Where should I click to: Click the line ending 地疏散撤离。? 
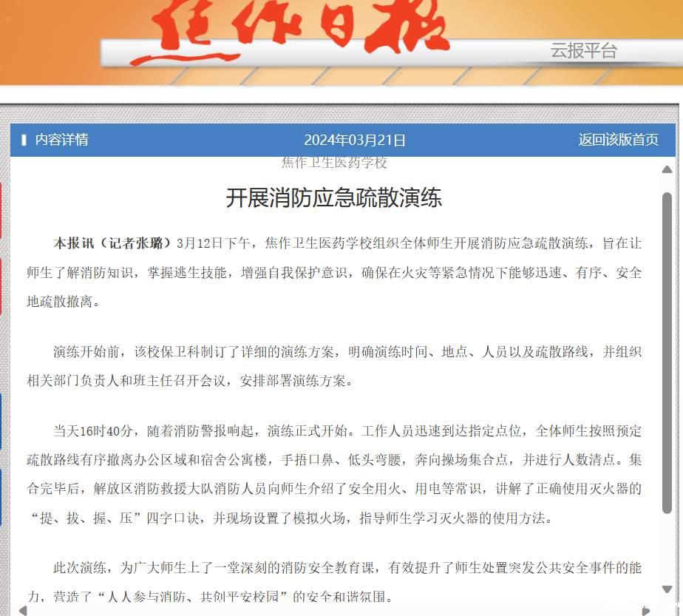click(64, 301)
